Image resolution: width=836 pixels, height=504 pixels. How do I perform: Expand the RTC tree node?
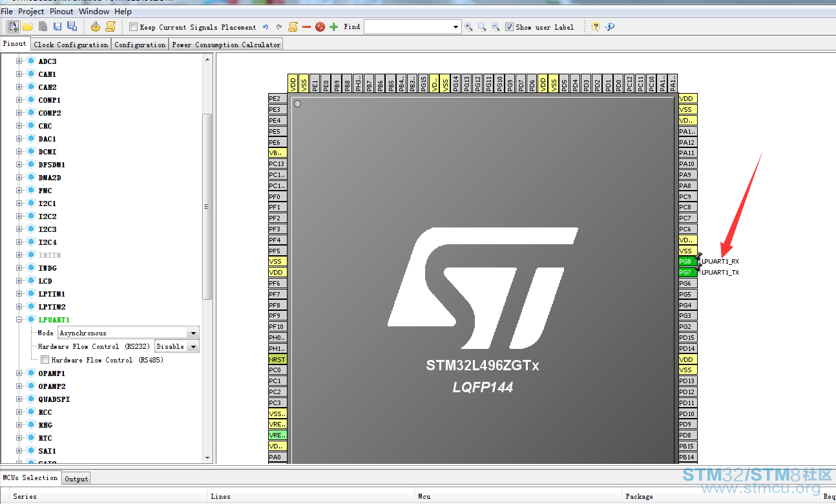pyautogui.click(x=19, y=438)
